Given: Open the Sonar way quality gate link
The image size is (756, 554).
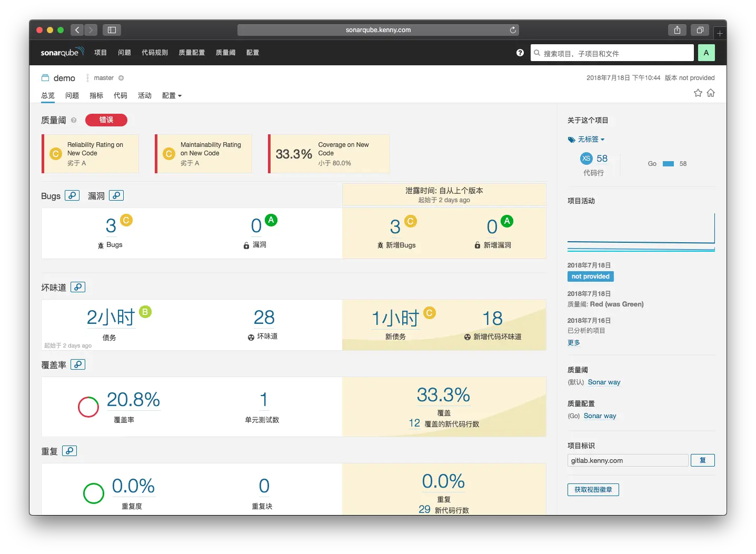Looking at the screenshot, I should (604, 382).
